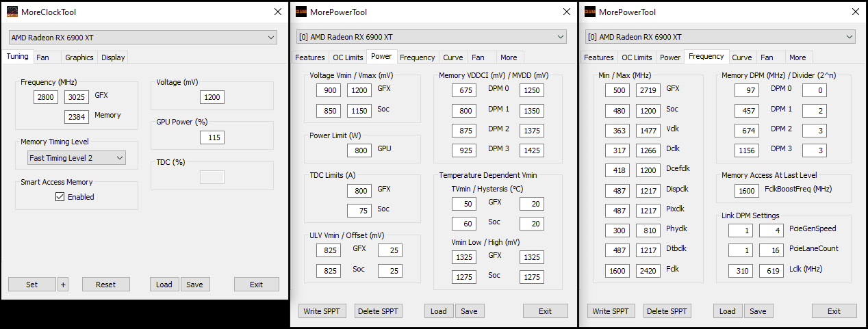Click the disabled TDC (%) field

click(212, 177)
